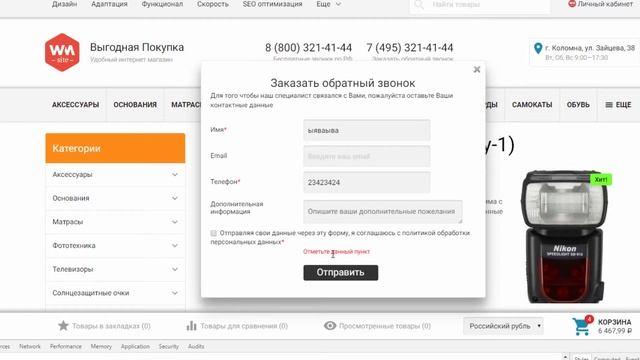This screenshot has width=640, height=360.
Task: Click the search magnifier icon
Action: (x=419, y=5)
